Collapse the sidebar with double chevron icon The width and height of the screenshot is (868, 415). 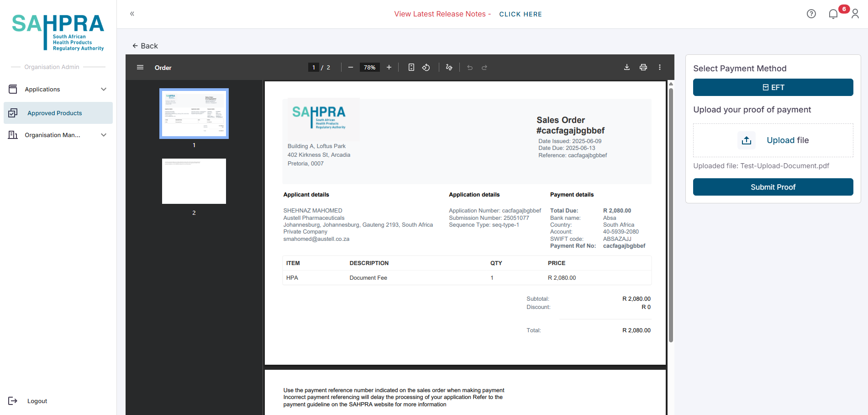132,14
